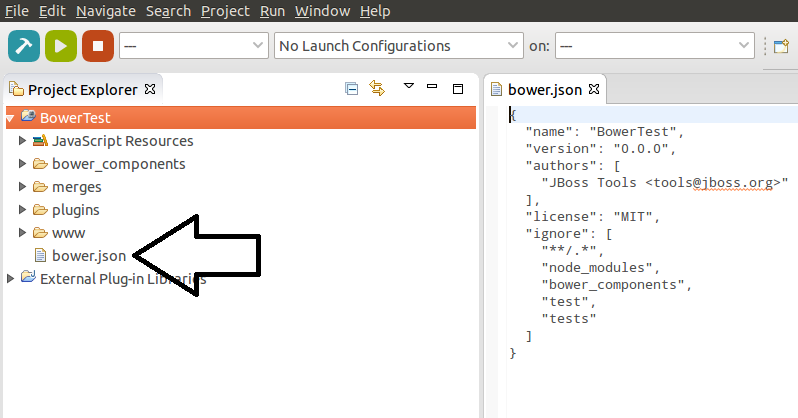This screenshot has height=418, width=798.
Task: Open the Project menu
Action: point(225,11)
